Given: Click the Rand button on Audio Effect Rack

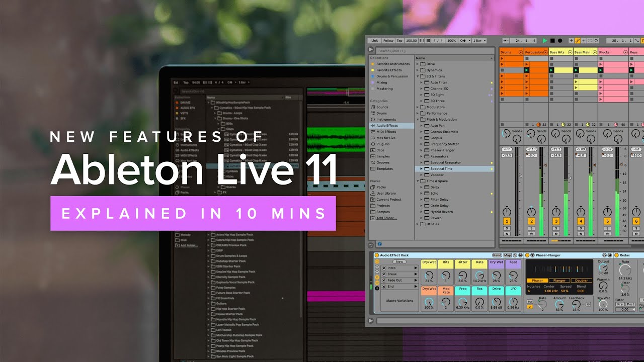Looking at the screenshot, I should tap(497, 255).
